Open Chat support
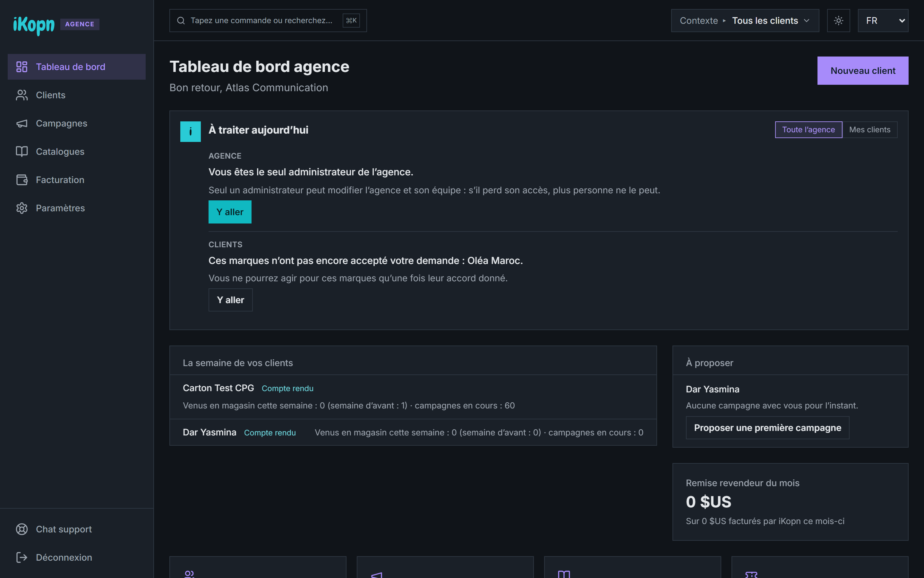Screen dimensions: 924x578 pos(77,530)
